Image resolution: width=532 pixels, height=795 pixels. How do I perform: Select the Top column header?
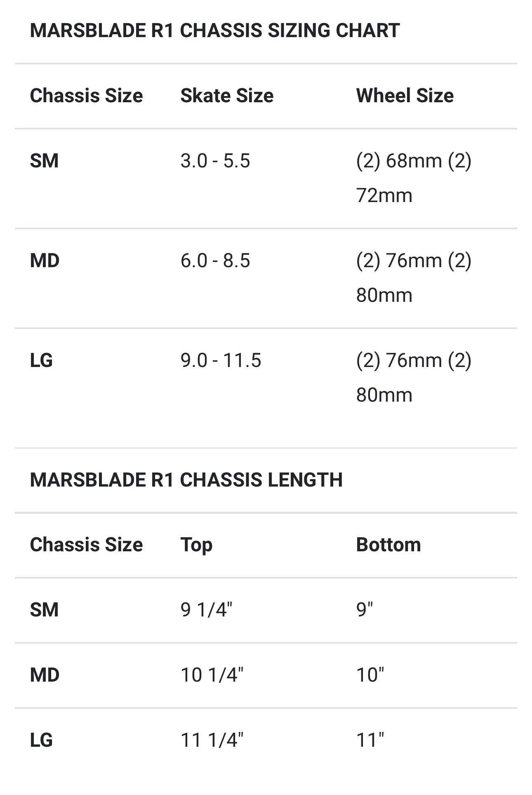pyautogui.click(x=196, y=545)
